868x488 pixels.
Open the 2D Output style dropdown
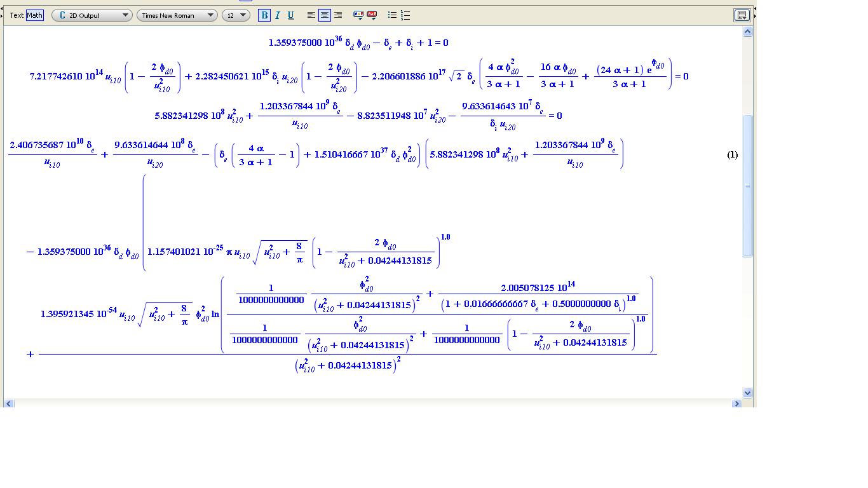(x=92, y=15)
